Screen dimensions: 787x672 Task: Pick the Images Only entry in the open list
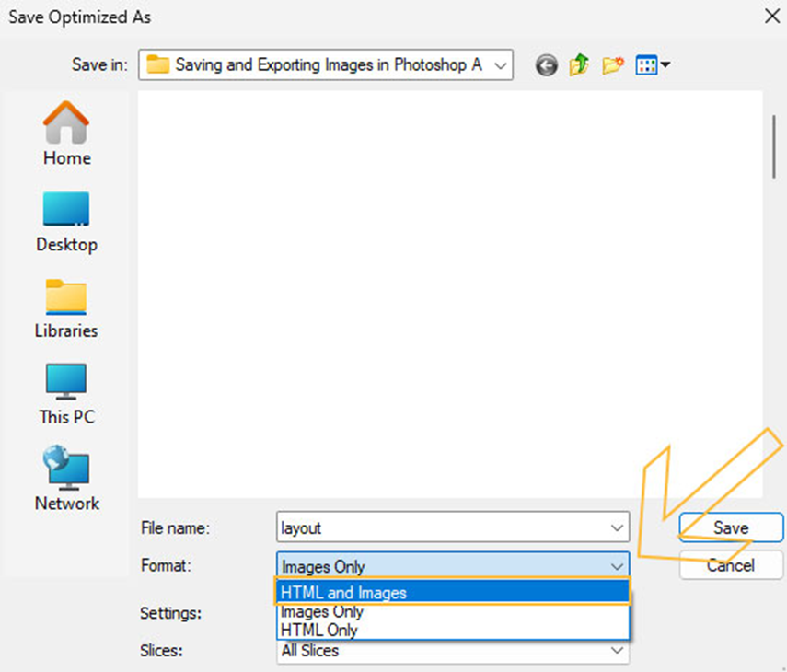pyautogui.click(x=451, y=611)
